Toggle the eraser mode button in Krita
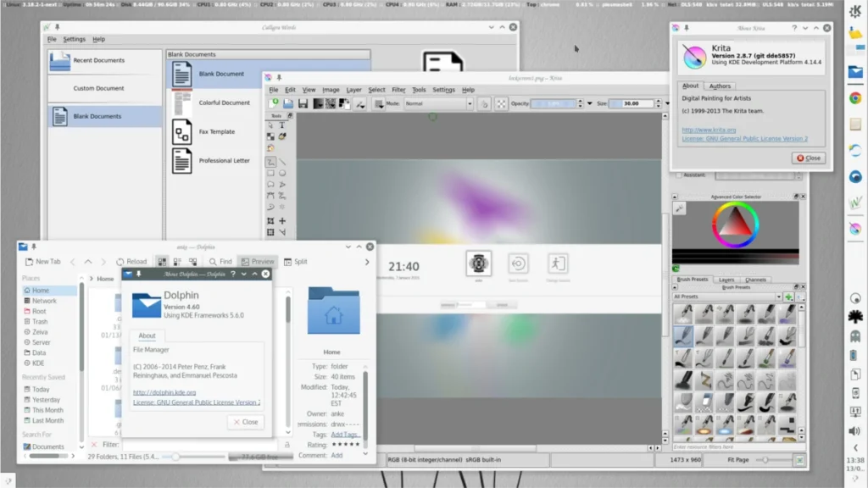Image resolution: width=868 pixels, height=488 pixels. click(484, 103)
